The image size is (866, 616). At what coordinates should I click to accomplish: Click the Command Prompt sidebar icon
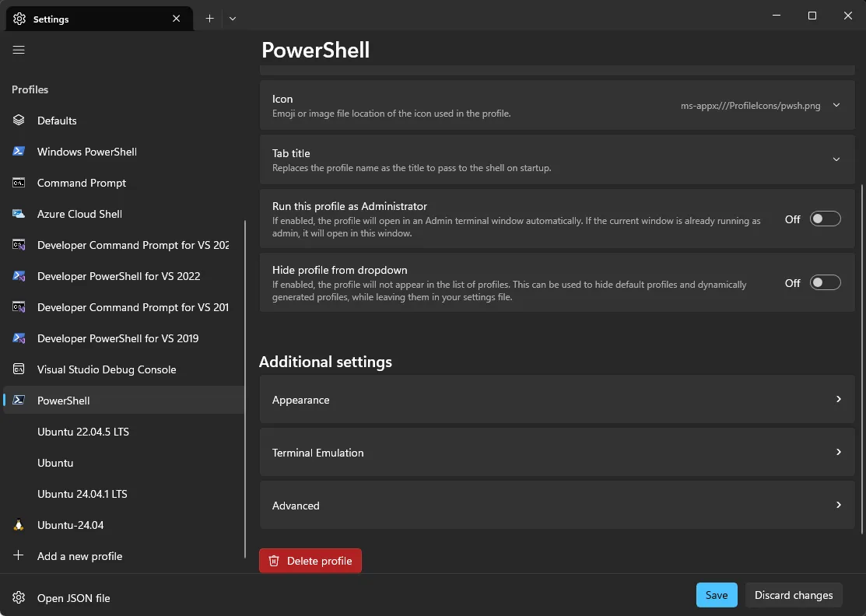pyautogui.click(x=19, y=182)
